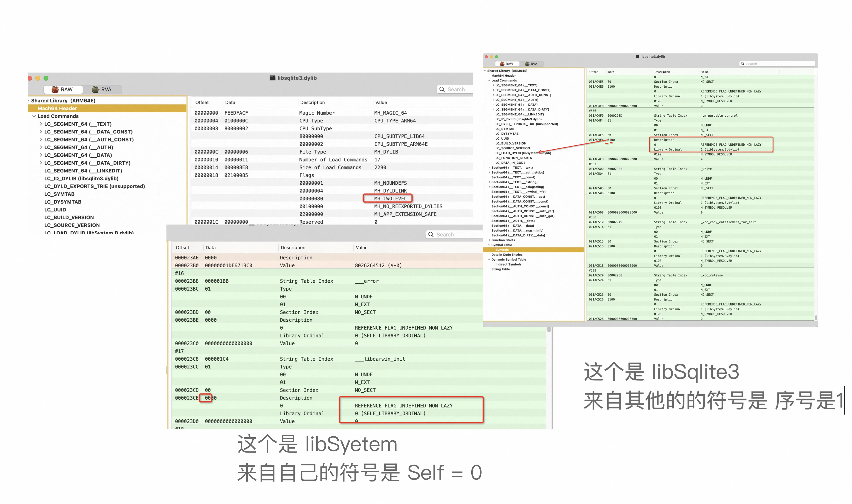Click the Search field in Mach64 Header window

(x=455, y=89)
